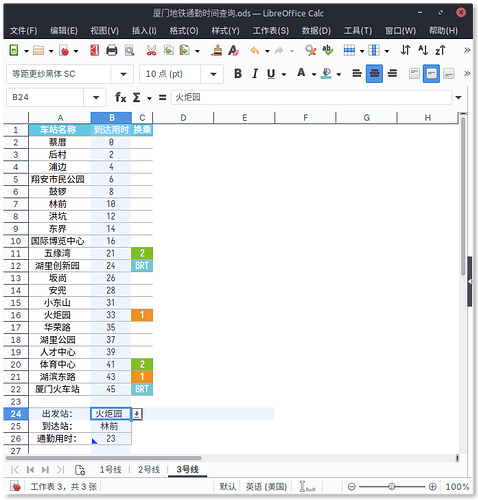478x500 pixels.
Task: Click the Cut scissors icon
Action: tap(151, 51)
